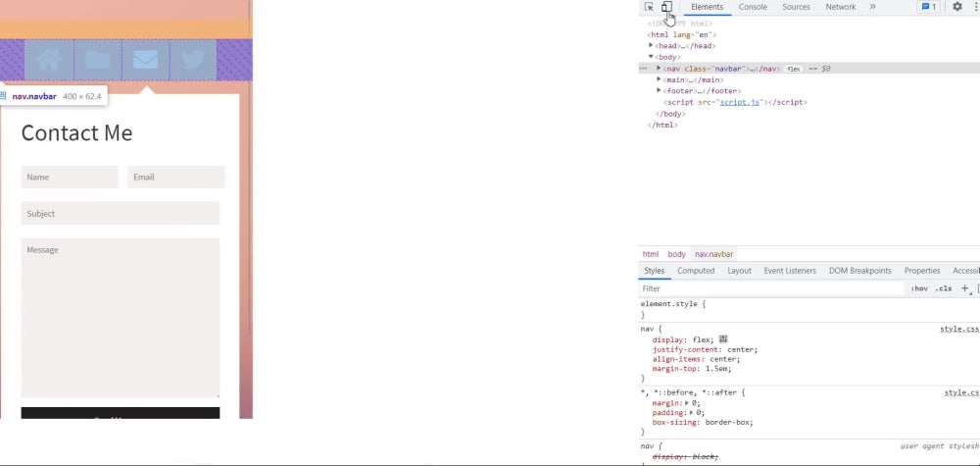Toggle the :hov element state panel
The image size is (980, 466).
coord(919,288)
